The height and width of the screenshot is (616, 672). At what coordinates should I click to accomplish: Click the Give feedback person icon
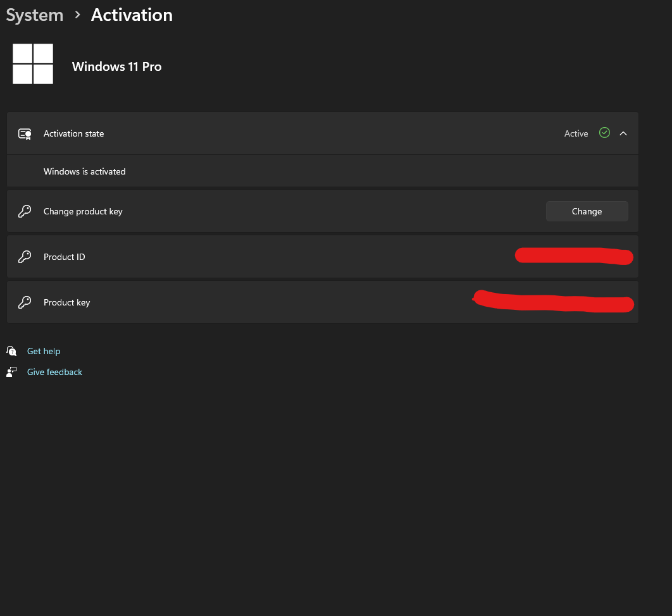[11, 372]
